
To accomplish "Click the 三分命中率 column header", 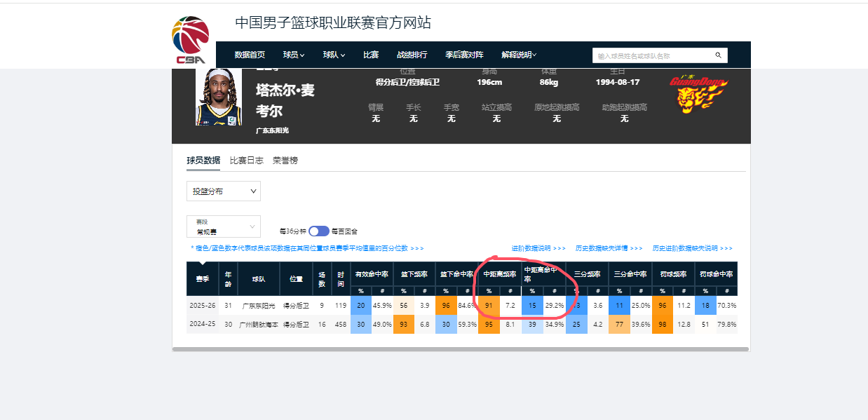I will [630, 274].
